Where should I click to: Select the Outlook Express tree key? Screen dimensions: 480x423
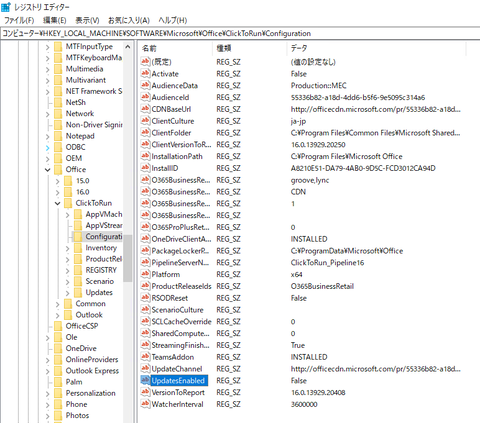click(92, 371)
